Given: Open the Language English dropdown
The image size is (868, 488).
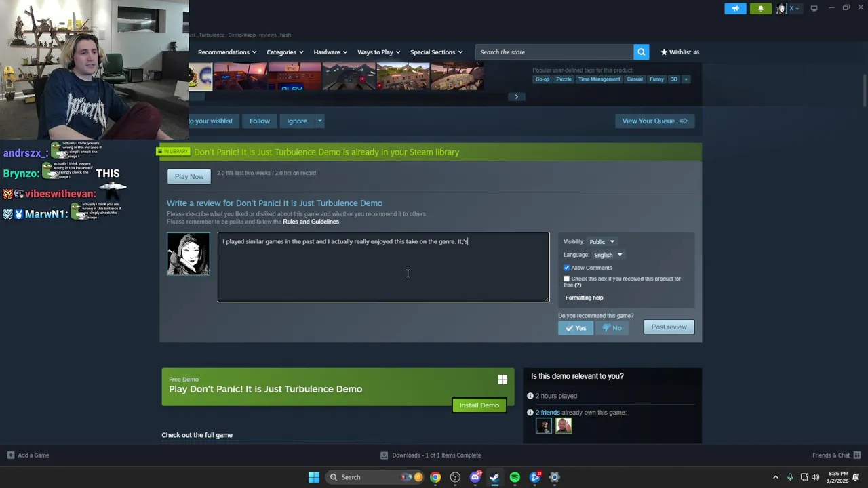Looking at the screenshot, I should (608, 255).
